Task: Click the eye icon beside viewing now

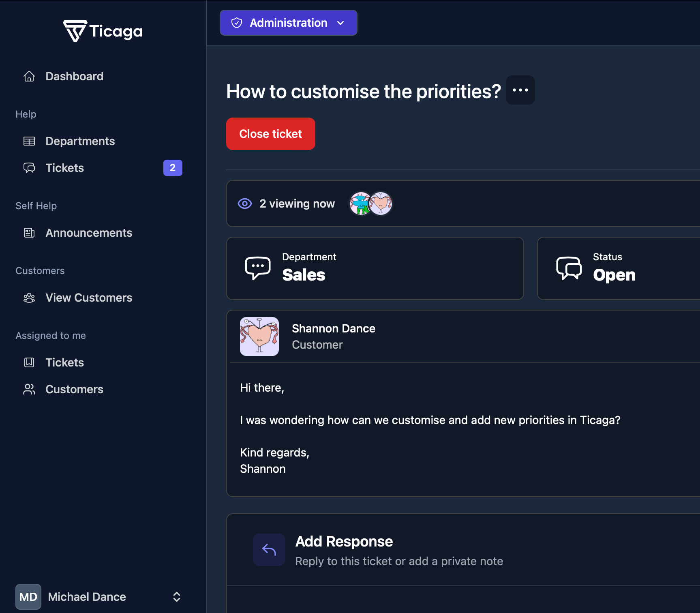Action: coord(245,204)
